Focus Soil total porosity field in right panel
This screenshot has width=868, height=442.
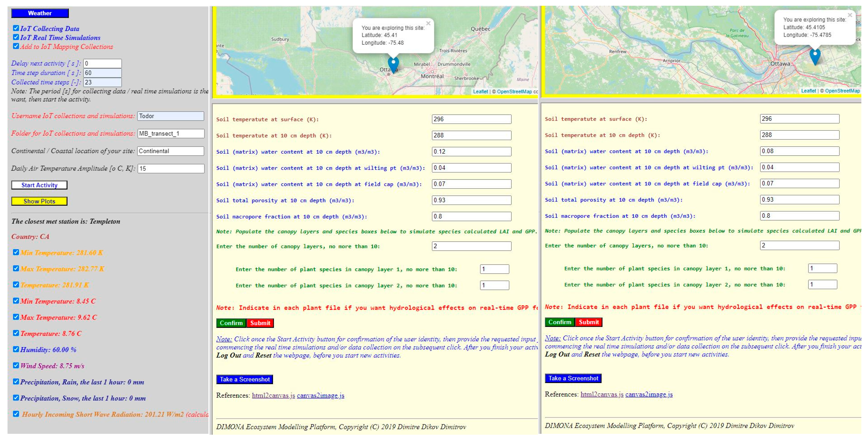800,199
